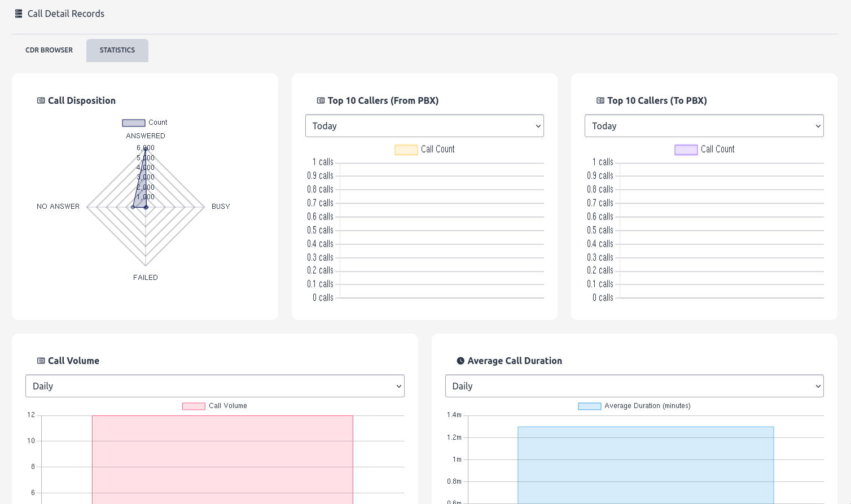The width and height of the screenshot is (851, 504).
Task: Toggle the Count legend in Call Disposition
Action: 145,122
